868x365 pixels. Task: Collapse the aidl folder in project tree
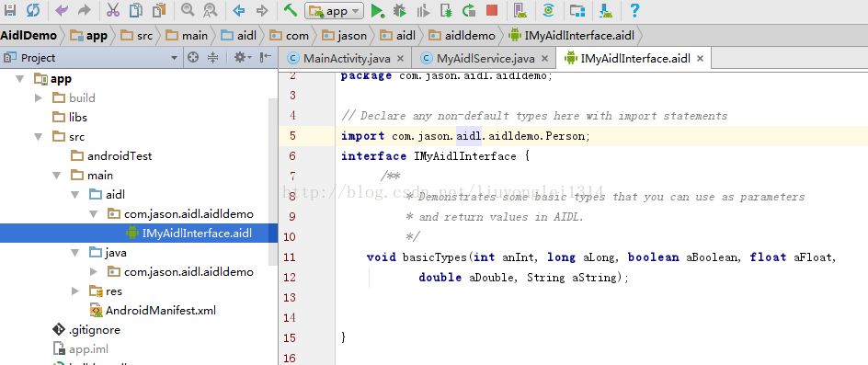74,195
